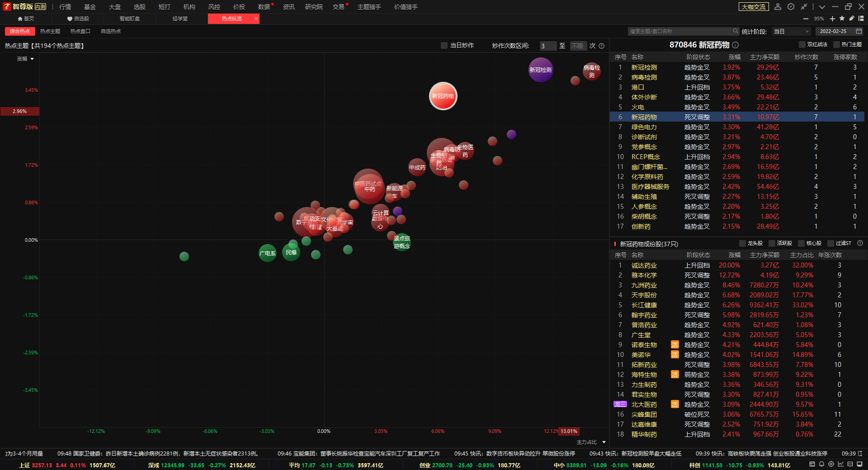Screen dimensions: 868x470
Task: Toggle the 活跃股 checkbox
Action: point(772,243)
